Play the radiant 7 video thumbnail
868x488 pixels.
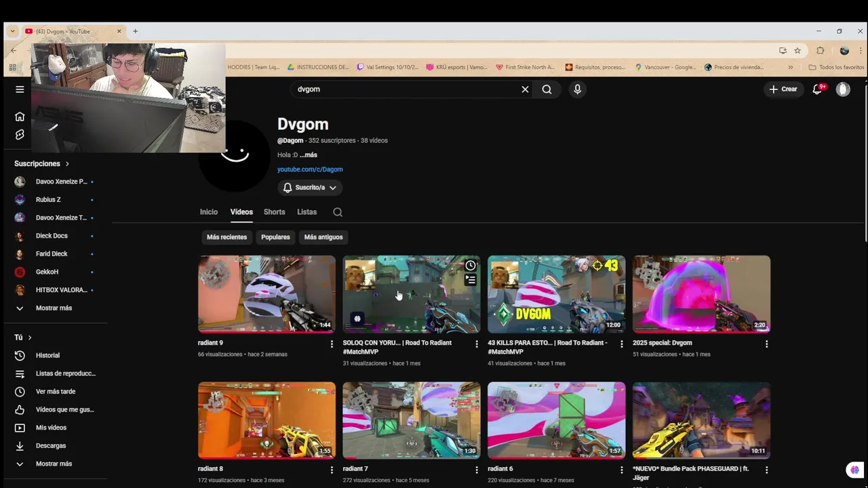pyautogui.click(x=412, y=420)
